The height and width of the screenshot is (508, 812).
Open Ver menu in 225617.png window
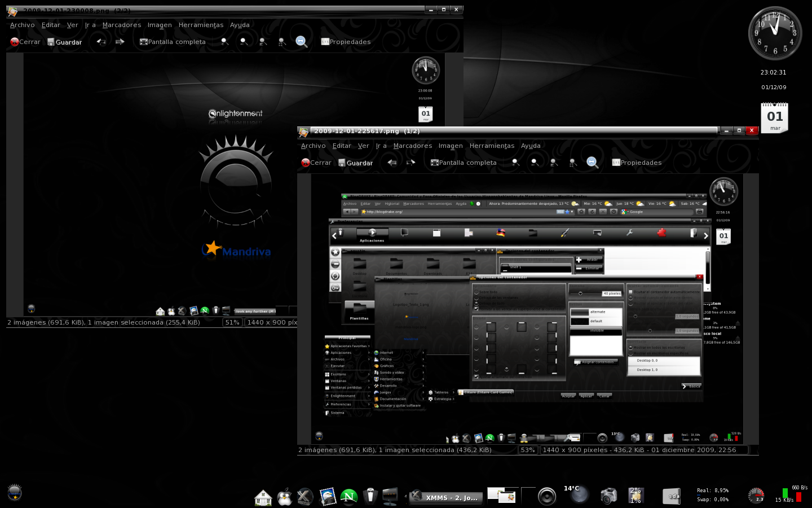click(x=364, y=146)
